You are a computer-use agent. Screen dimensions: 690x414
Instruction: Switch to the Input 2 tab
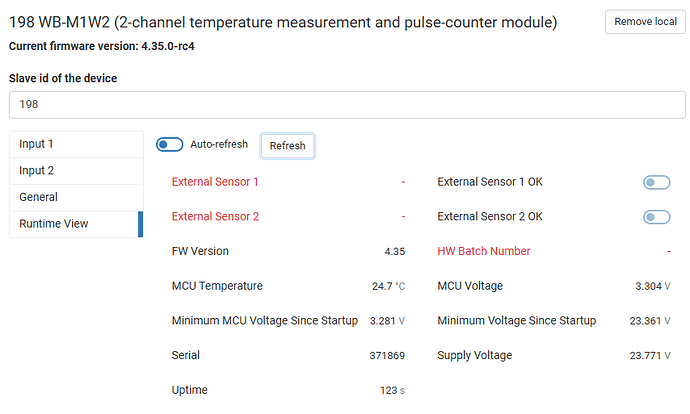[x=76, y=171]
